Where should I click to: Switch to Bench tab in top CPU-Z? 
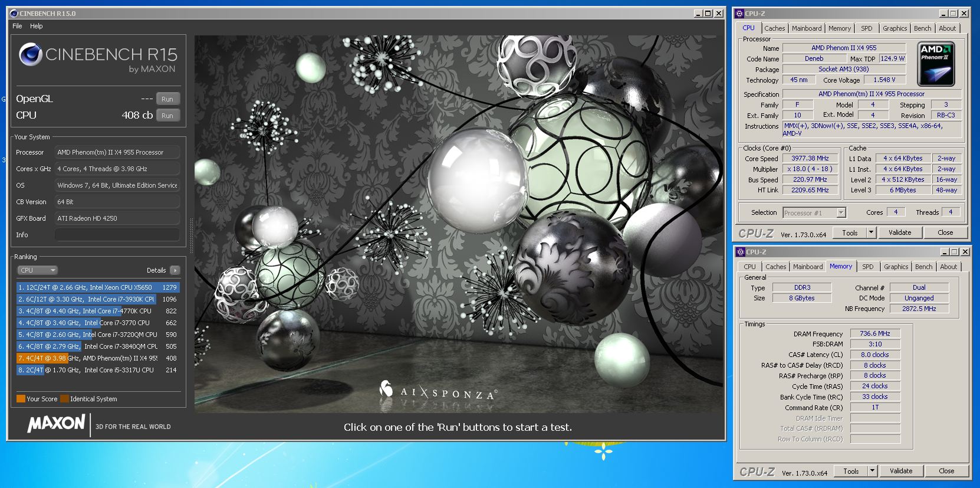coord(922,28)
